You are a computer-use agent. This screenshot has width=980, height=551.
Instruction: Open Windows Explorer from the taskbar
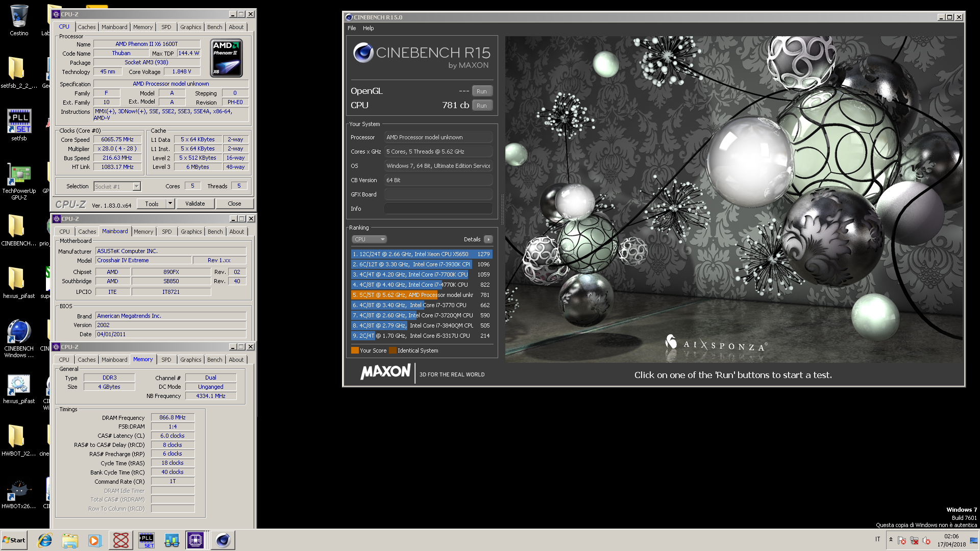[x=70, y=540]
